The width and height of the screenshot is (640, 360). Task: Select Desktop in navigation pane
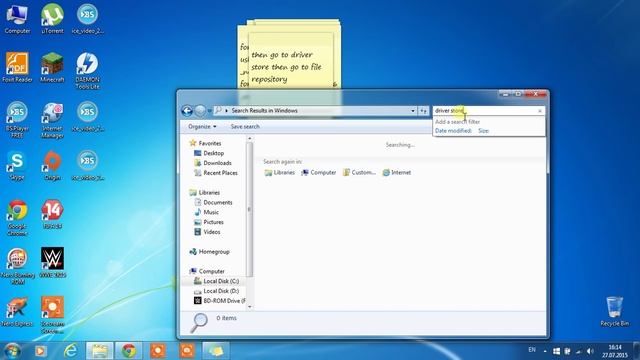(209, 153)
